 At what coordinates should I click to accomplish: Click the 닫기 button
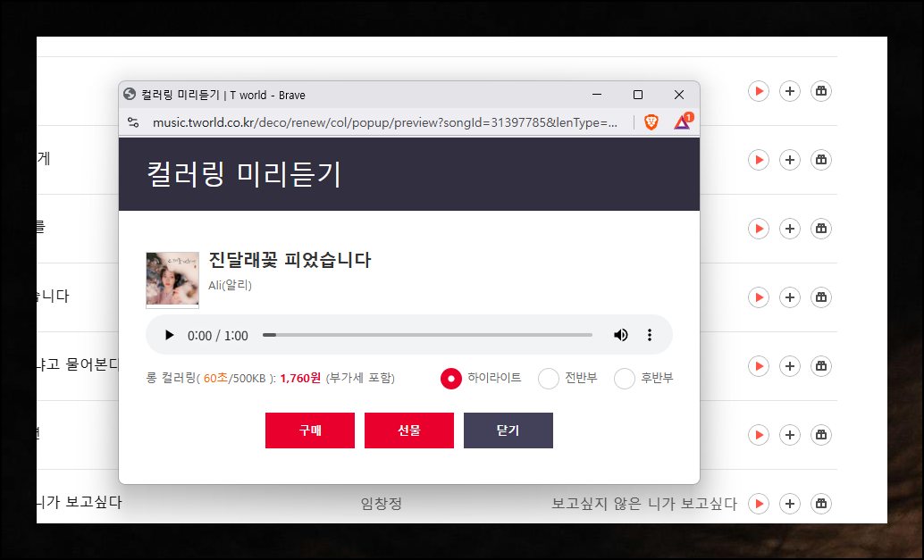(508, 430)
